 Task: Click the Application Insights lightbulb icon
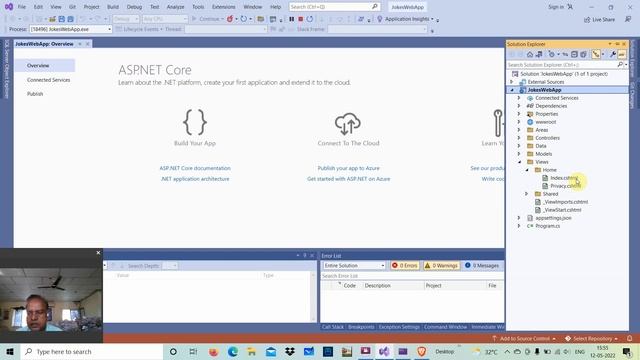coord(380,19)
